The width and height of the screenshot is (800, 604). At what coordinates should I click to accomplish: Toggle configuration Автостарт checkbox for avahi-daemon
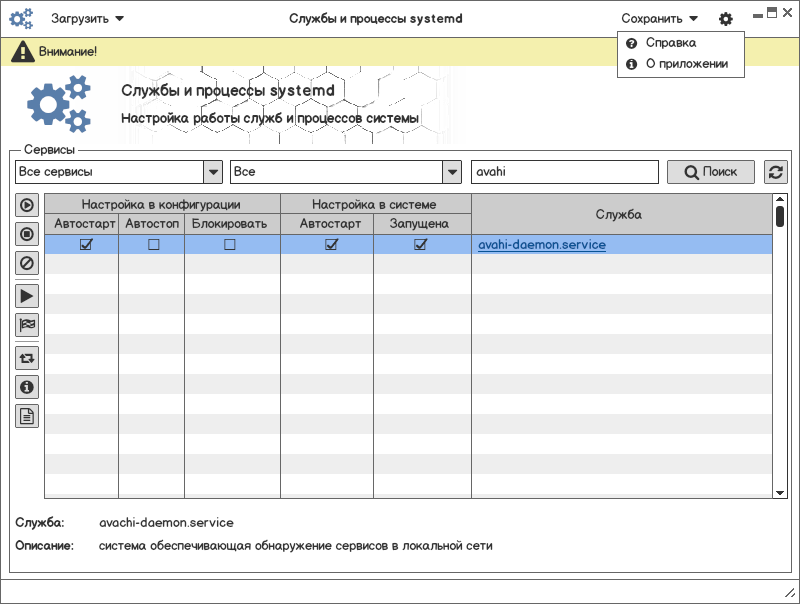pos(86,244)
